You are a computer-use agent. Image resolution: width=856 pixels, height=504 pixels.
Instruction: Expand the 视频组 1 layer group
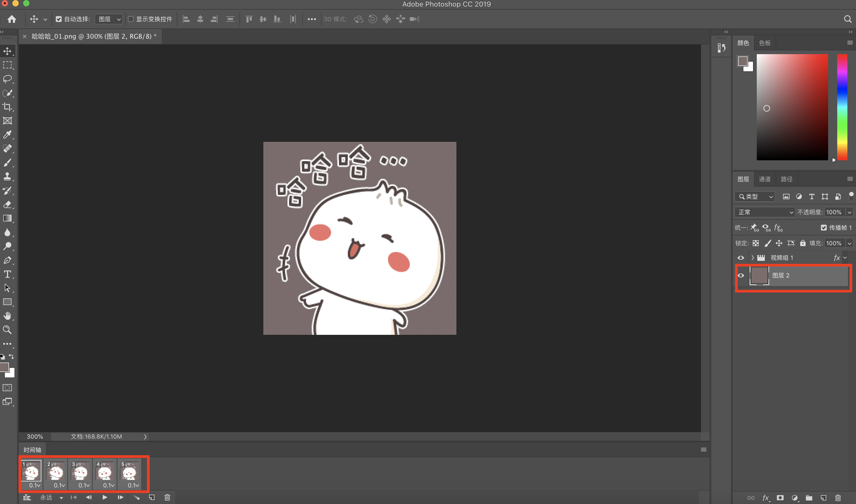click(753, 257)
